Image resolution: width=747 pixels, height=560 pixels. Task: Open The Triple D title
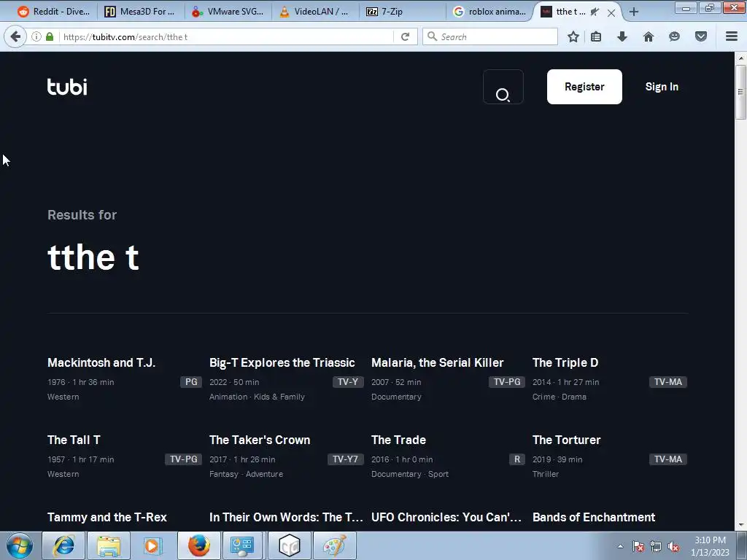(565, 362)
